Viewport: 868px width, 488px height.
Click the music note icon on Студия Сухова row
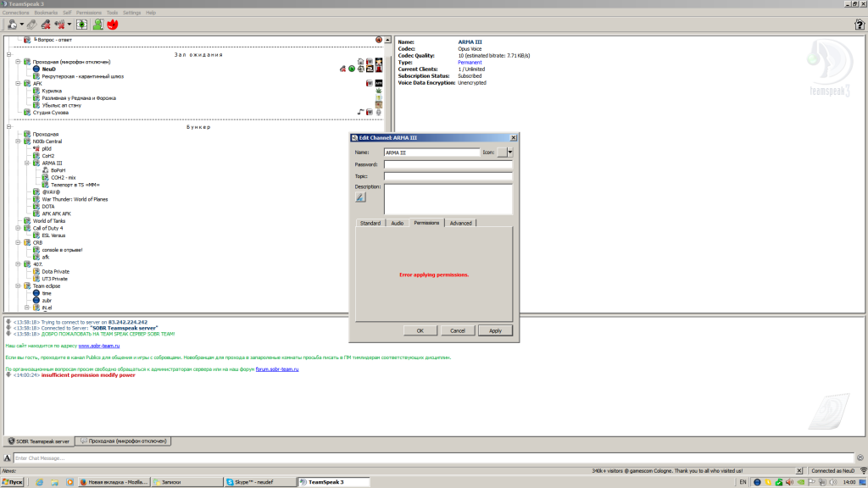click(360, 113)
